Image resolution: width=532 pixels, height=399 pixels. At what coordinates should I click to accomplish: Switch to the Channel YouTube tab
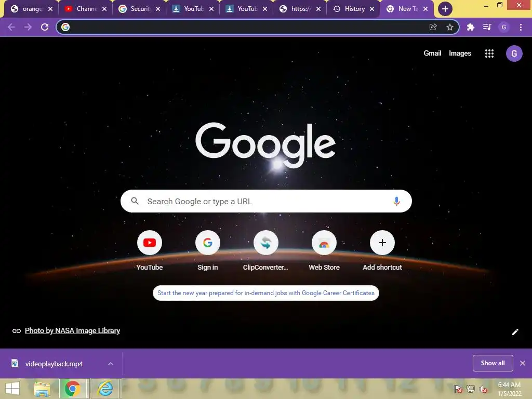tap(85, 9)
